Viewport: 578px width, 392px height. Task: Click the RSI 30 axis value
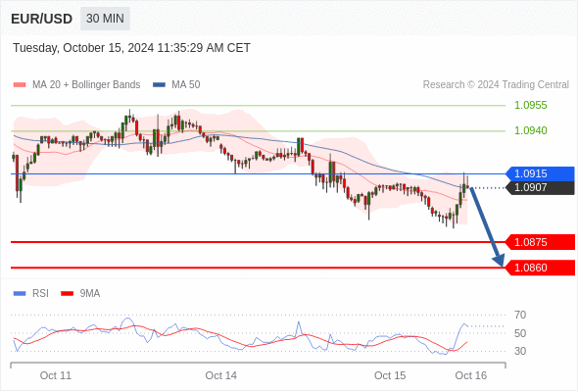pyautogui.click(x=520, y=351)
